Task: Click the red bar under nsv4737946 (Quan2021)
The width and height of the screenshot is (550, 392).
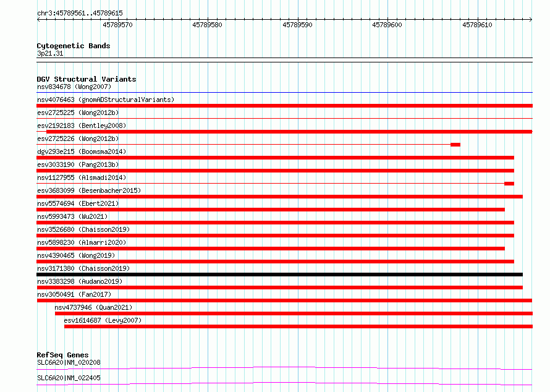Action: (x=294, y=313)
